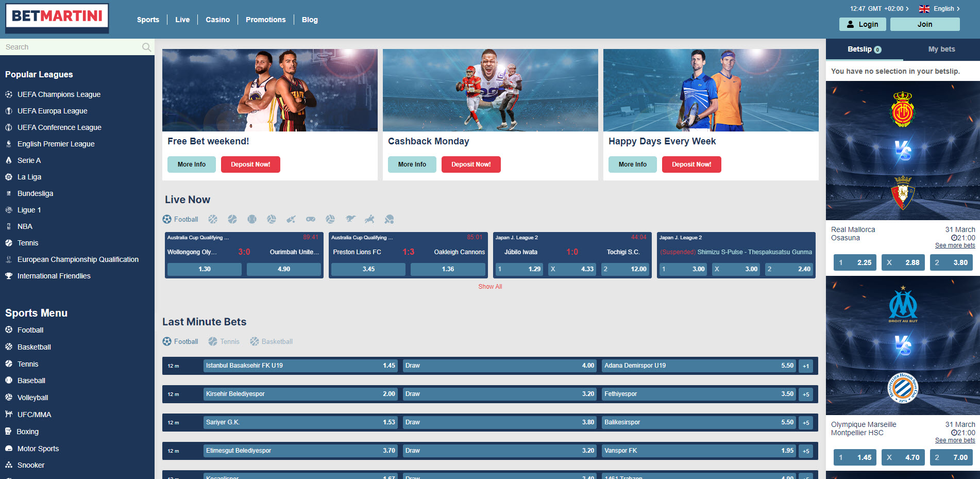Screen dimensions: 980x479
Task: Switch Last Minute Bets to Basketball tab
Action: (271, 341)
